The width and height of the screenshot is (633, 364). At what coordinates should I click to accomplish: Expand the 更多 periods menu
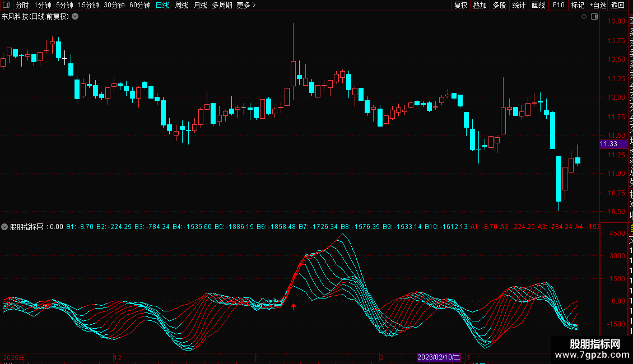[246, 5]
